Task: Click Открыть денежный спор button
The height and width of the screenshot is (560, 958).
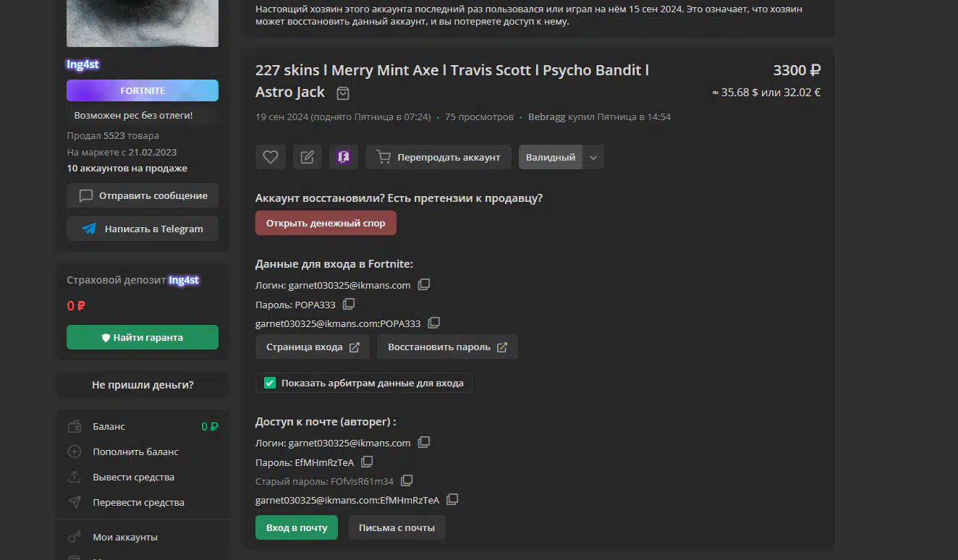Action: click(326, 223)
